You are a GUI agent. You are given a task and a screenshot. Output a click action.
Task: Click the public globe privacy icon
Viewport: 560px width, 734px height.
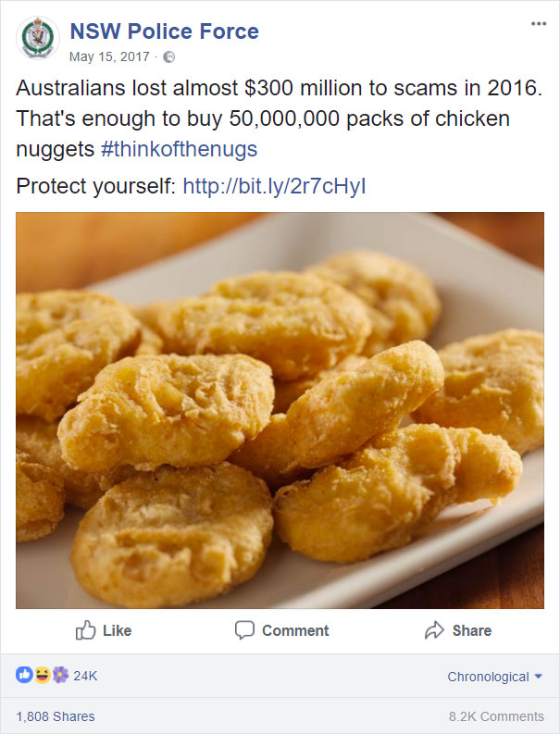(169, 57)
